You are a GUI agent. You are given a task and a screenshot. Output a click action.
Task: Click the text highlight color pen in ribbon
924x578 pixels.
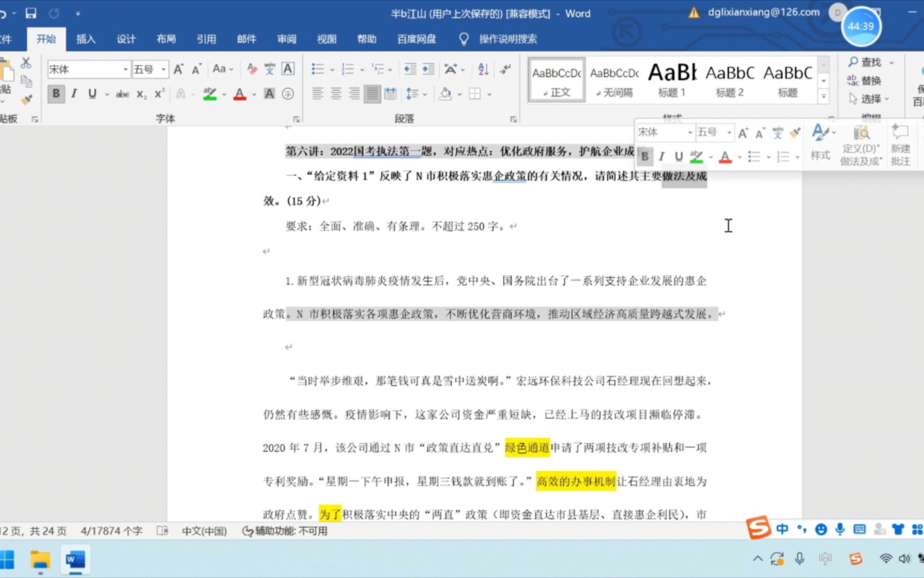[210, 94]
